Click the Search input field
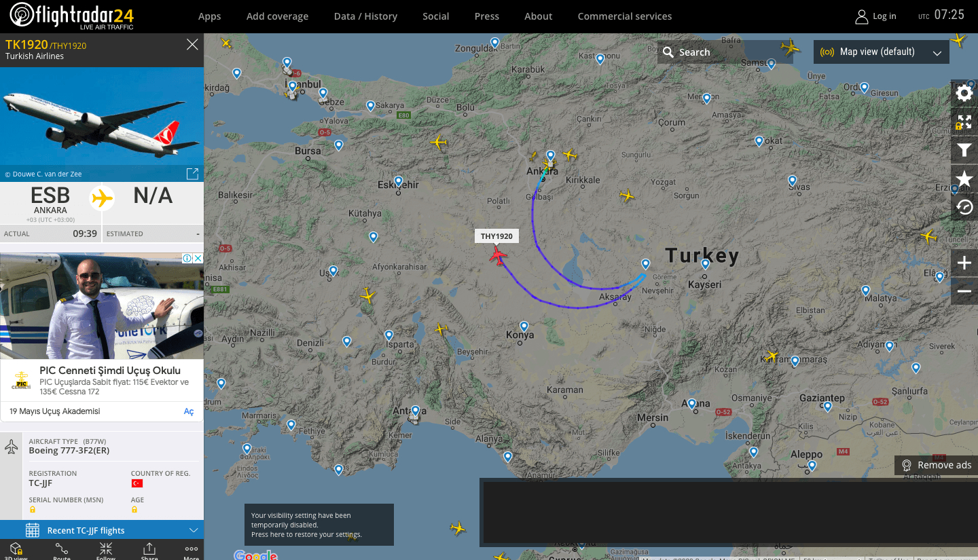This screenshot has height=560, width=978. point(725,52)
